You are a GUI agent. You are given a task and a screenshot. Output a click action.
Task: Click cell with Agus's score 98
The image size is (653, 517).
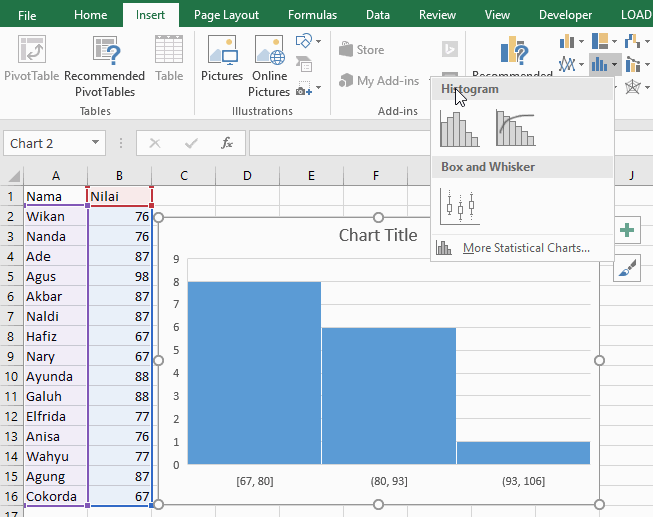click(x=120, y=276)
